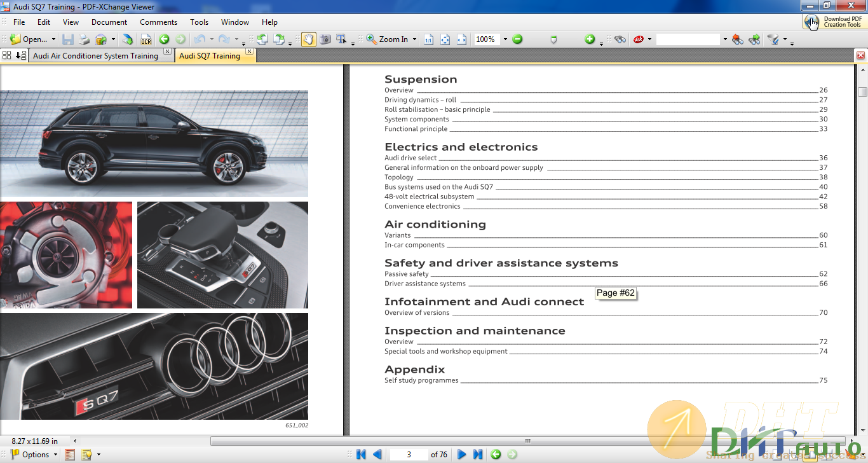Image resolution: width=868 pixels, height=463 pixels.
Task: Set view to Actual Size 1:1 icon
Action: click(428, 39)
